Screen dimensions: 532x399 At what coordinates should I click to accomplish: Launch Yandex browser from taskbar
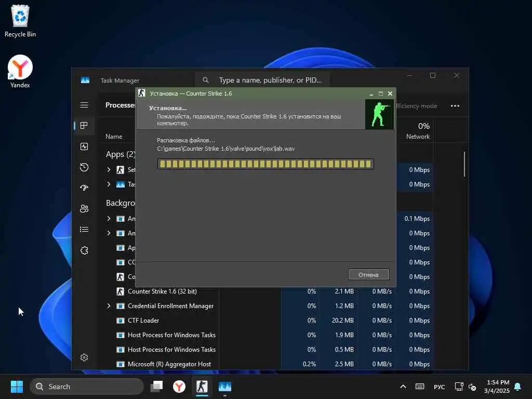pyautogui.click(x=179, y=387)
